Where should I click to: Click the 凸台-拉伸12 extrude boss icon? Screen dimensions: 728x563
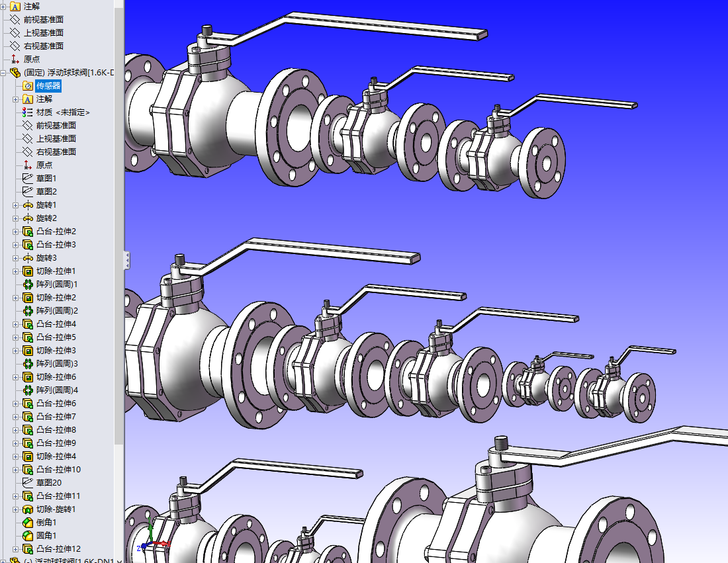[x=28, y=549]
